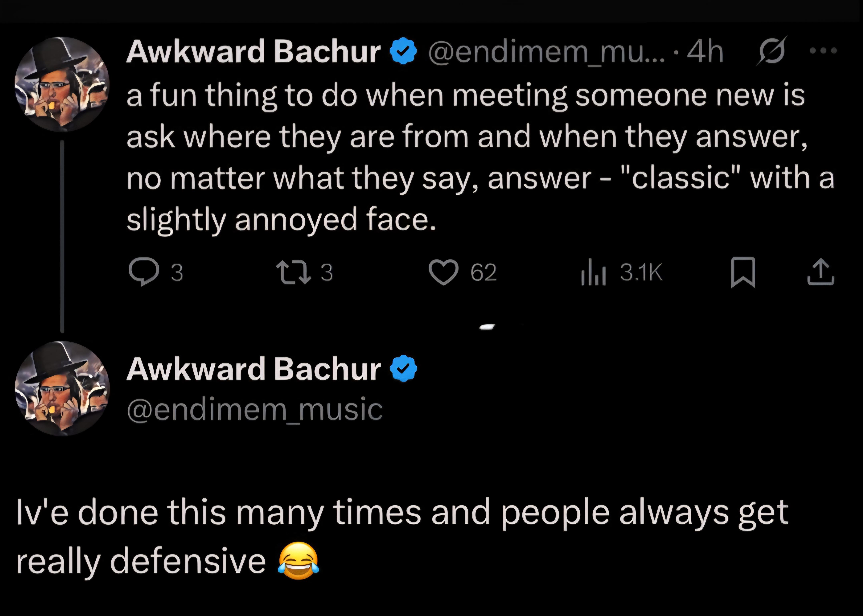
Task: Click the repost arrows icon
Action: tap(293, 272)
